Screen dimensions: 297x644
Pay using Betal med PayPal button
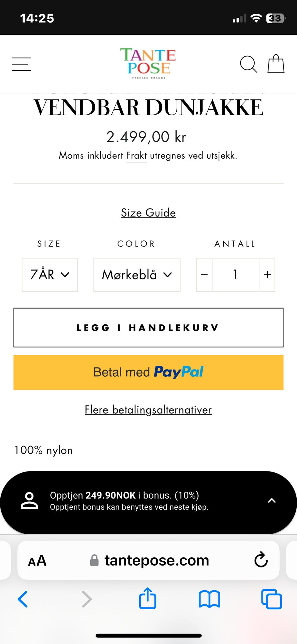148,372
